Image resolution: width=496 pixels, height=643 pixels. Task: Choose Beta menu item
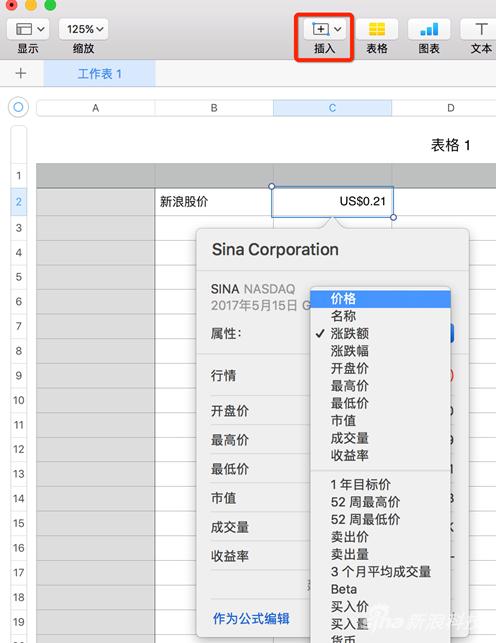[x=380, y=589]
